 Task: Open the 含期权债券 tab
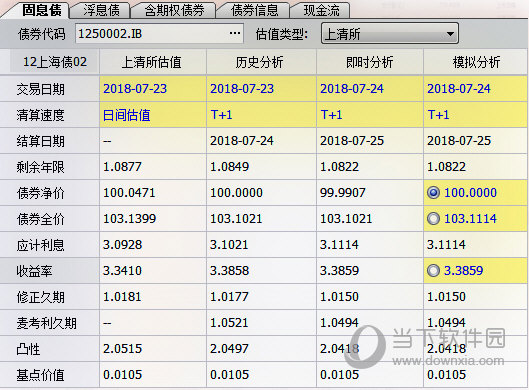(x=174, y=10)
